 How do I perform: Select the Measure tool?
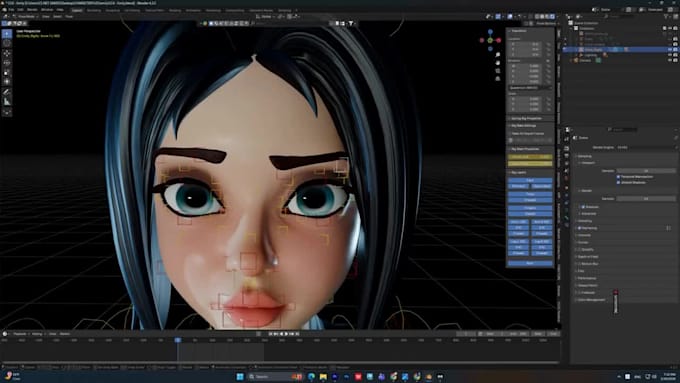pyautogui.click(x=7, y=102)
